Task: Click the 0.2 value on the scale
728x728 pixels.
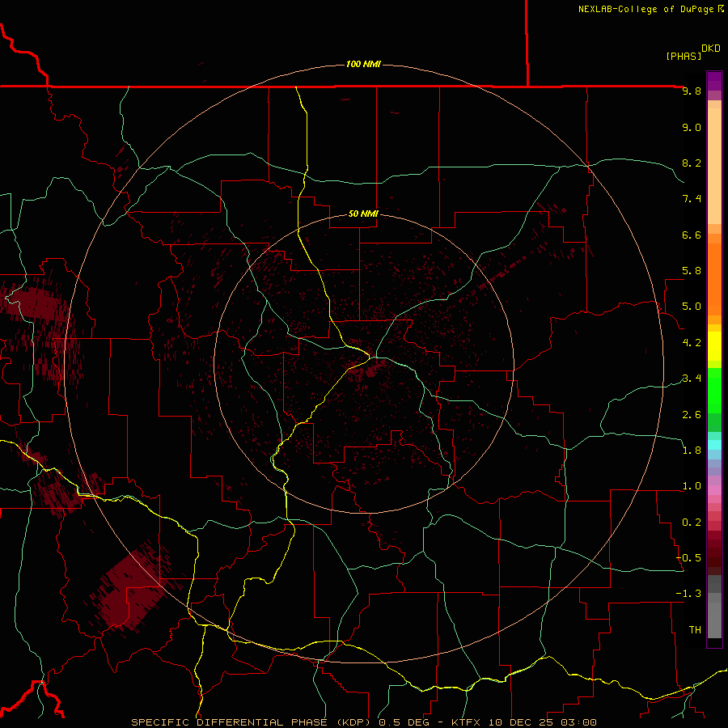Action: 692,523
